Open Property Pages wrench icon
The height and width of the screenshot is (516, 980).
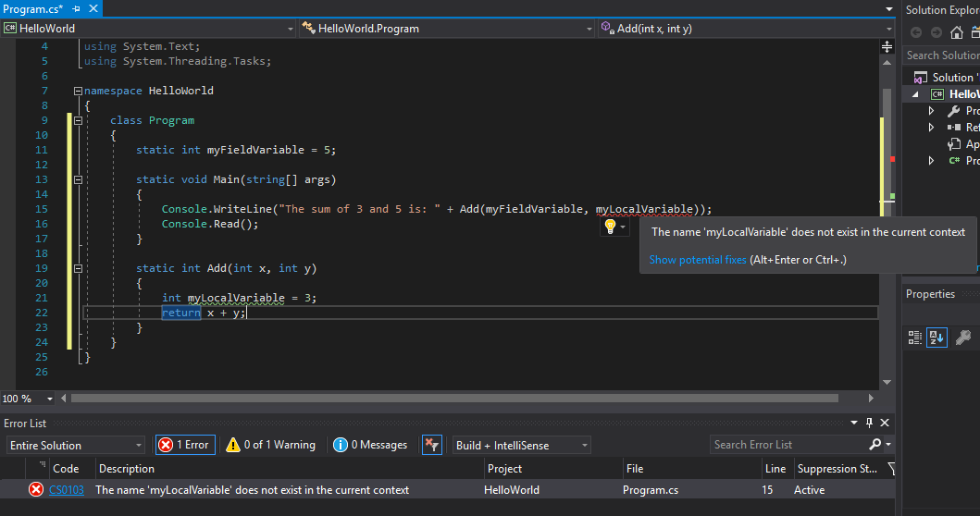(x=963, y=338)
